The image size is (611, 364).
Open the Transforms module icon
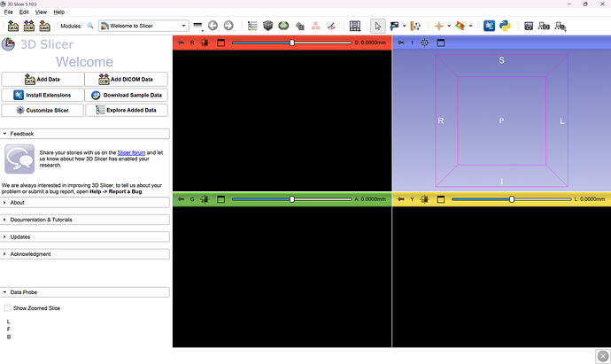click(299, 26)
